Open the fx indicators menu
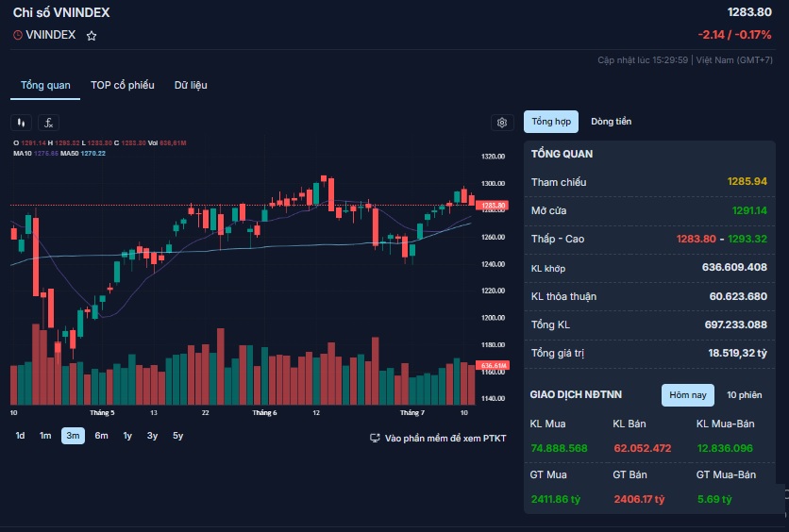The height and width of the screenshot is (532, 789). coord(48,123)
